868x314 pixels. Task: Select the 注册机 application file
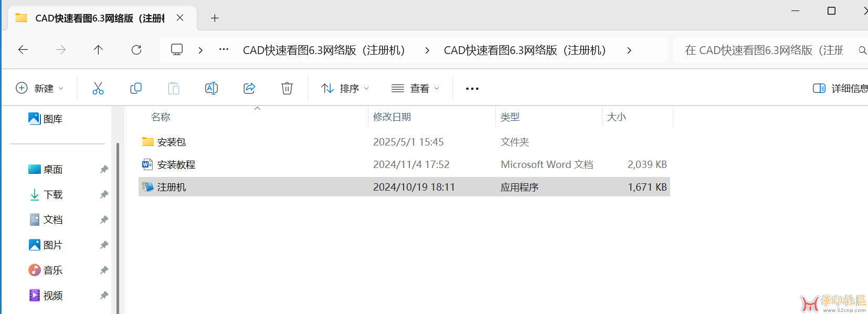coord(404,187)
